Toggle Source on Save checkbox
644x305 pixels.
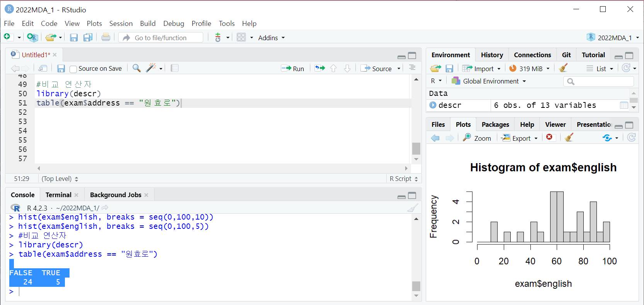73,69
